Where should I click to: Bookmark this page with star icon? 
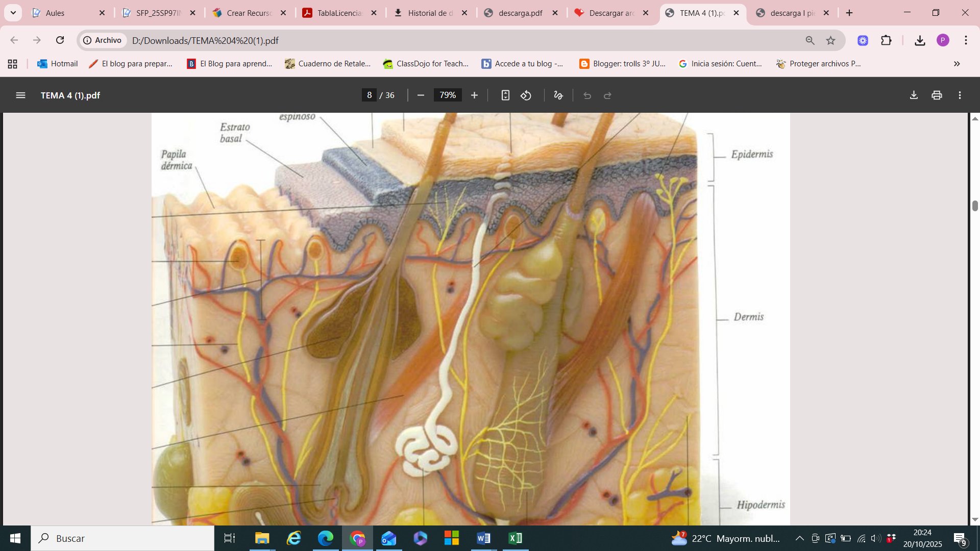831,40
